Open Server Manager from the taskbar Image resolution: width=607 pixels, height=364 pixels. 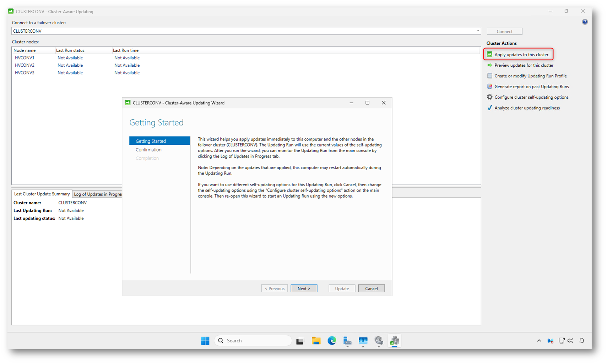pos(347,341)
